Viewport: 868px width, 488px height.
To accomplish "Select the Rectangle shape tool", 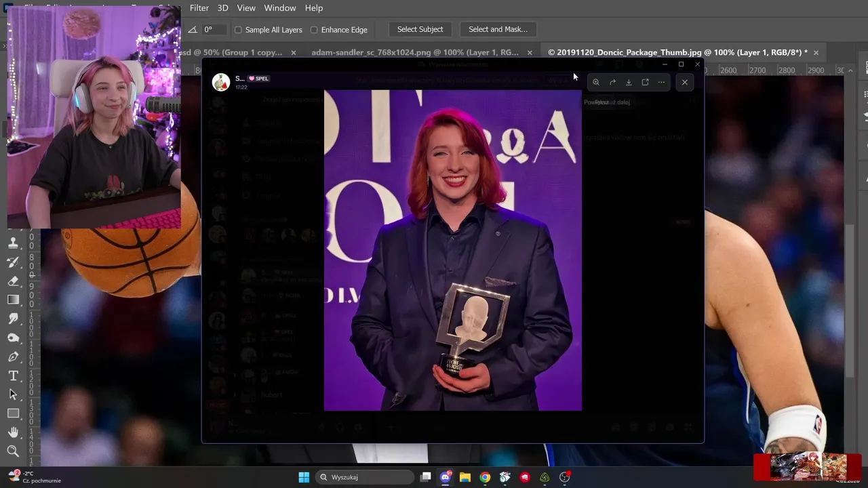I will pyautogui.click(x=13, y=413).
